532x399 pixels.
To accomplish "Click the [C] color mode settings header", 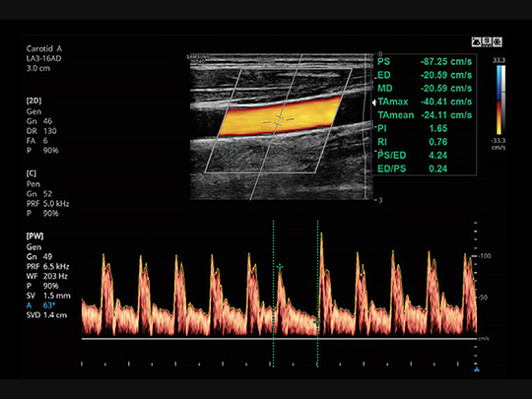I will pyautogui.click(x=32, y=173).
